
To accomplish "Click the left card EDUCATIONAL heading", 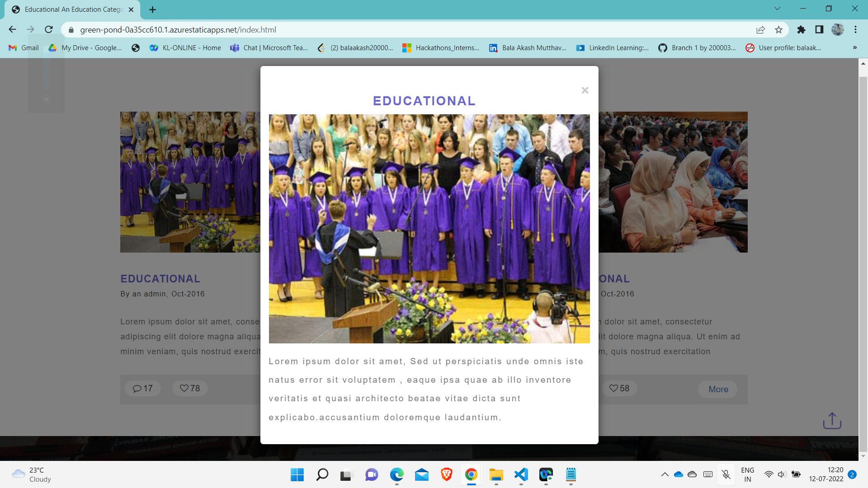I will click(x=160, y=279).
